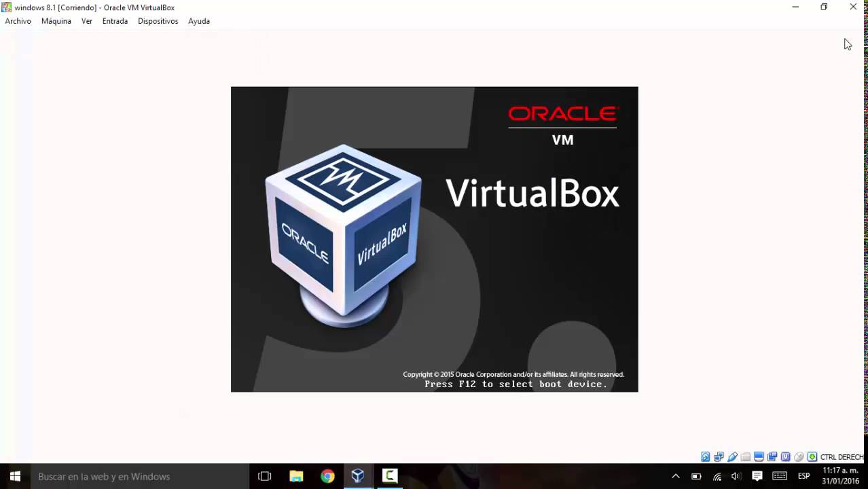Image resolution: width=868 pixels, height=489 pixels.
Task: Open File Explorer from the taskbar
Action: [x=296, y=476]
